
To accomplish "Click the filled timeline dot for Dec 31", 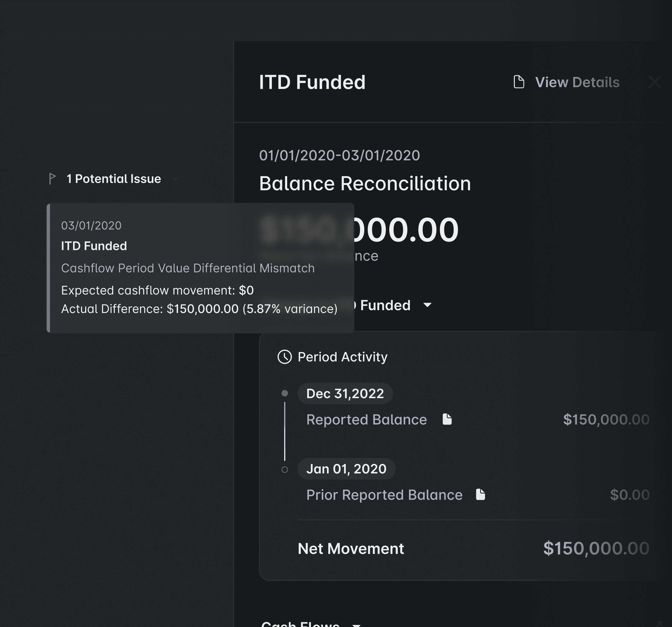I will (x=285, y=393).
